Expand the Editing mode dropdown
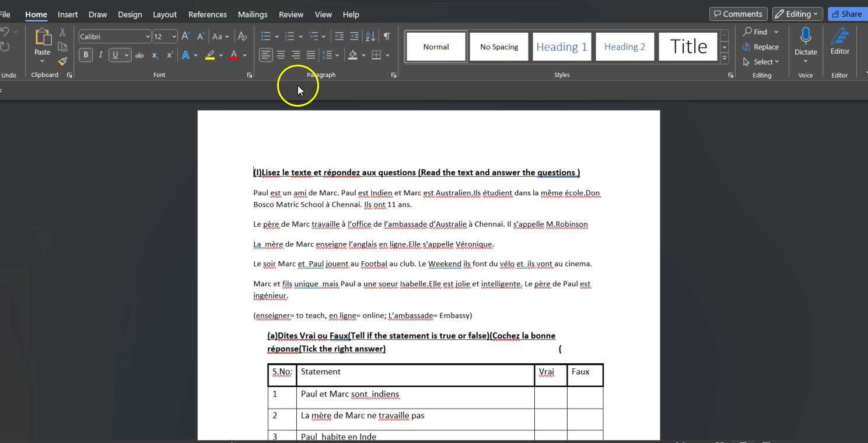The height and width of the screenshot is (443, 868). [x=797, y=14]
